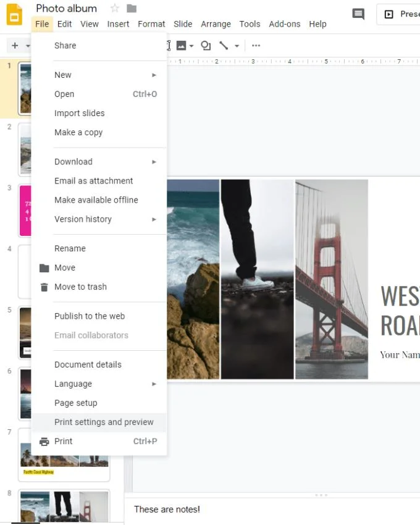Select the pink slide 3 thumbnail
The width and height of the screenshot is (420, 525).
pyautogui.click(x=25, y=211)
